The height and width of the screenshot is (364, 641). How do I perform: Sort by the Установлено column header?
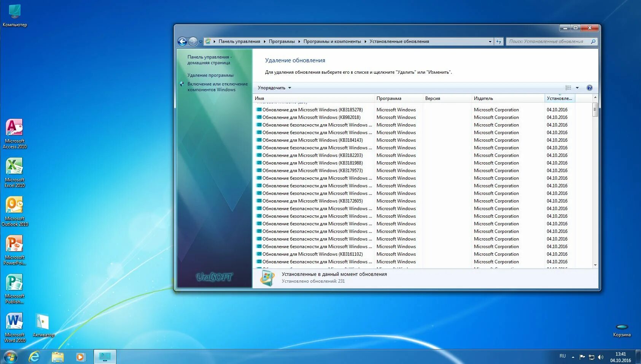(560, 98)
